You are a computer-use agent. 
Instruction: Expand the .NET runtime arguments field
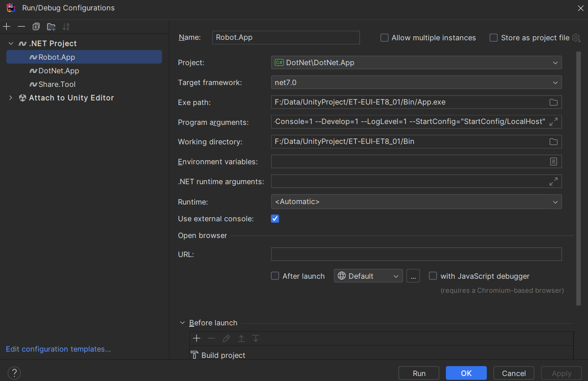553,181
